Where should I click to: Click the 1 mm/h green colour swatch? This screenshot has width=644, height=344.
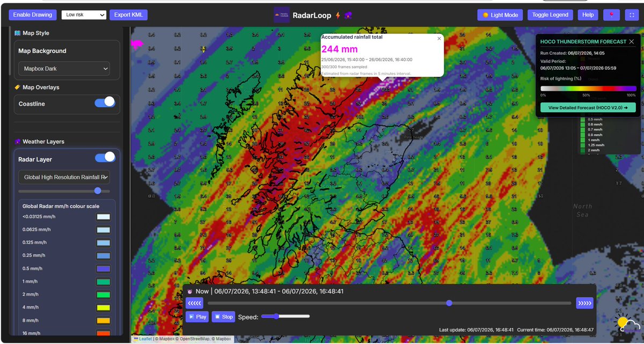click(x=103, y=282)
